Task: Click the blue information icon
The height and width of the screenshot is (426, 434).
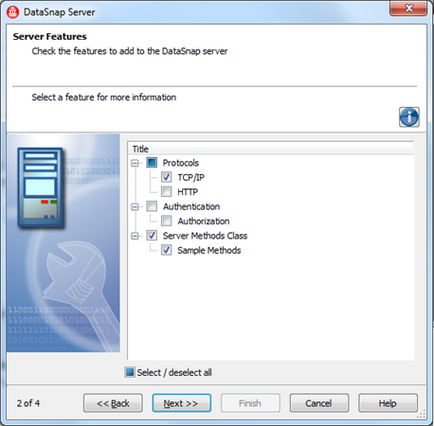Action: pyautogui.click(x=409, y=117)
